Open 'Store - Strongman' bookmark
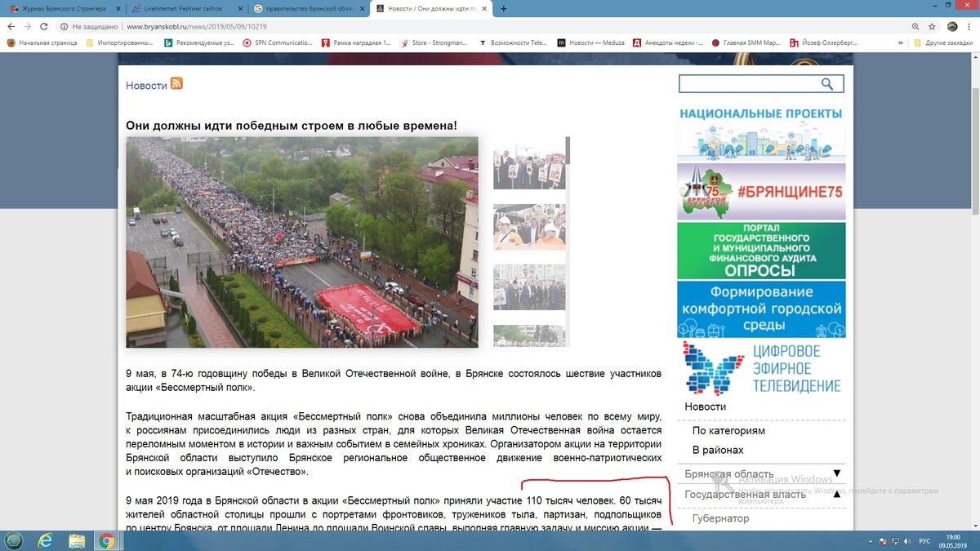The image size is (980, 551). 435,42
